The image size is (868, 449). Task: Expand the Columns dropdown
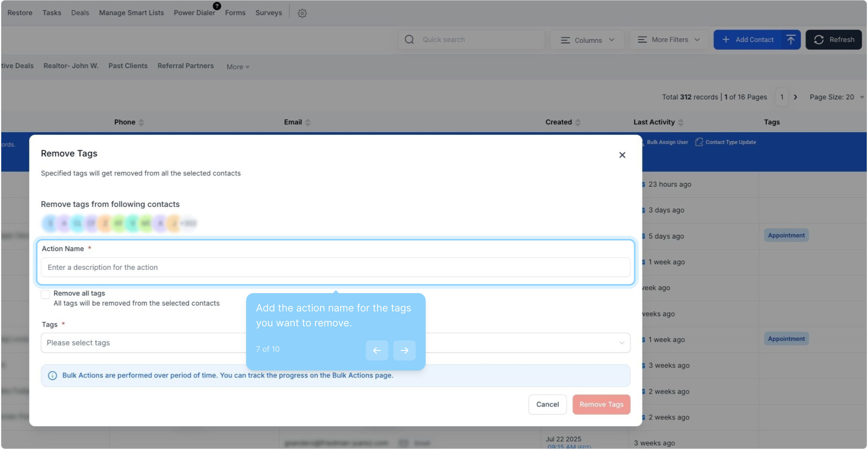click(x=587, y=40)
